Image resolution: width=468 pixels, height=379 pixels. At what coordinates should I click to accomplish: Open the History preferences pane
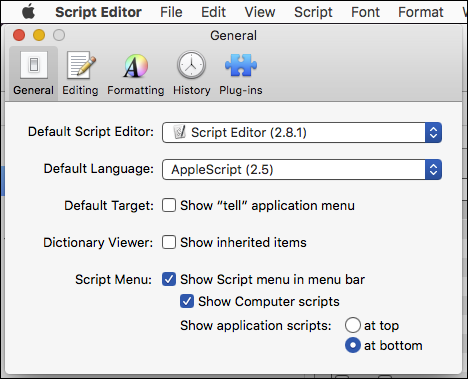pos(191,73)
